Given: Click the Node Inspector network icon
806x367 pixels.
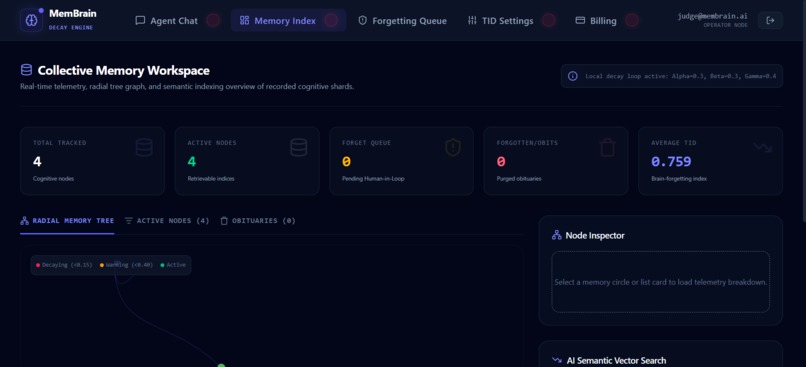Looking at the screenshot, I should (x=557, y=235).
